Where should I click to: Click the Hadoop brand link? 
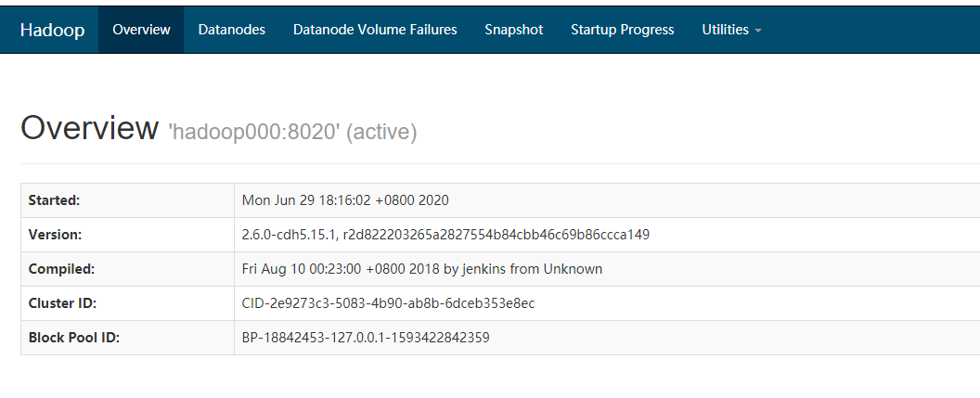click(52, 30)
